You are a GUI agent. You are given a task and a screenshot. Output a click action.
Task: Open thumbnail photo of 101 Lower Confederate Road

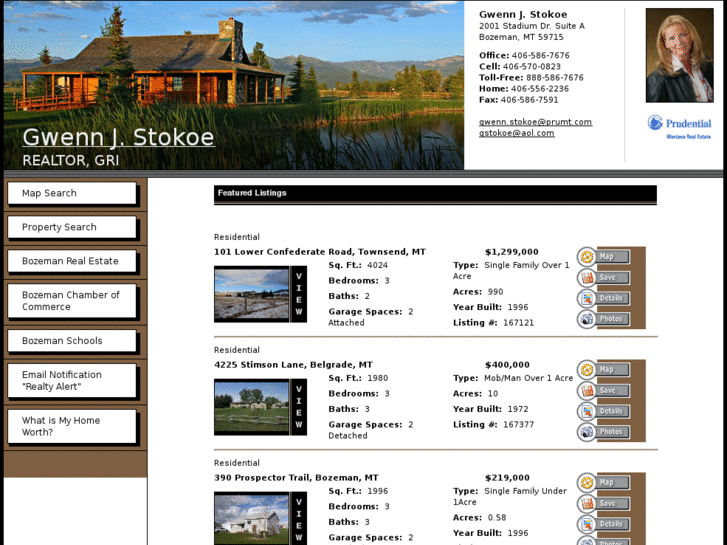point(251,294)
